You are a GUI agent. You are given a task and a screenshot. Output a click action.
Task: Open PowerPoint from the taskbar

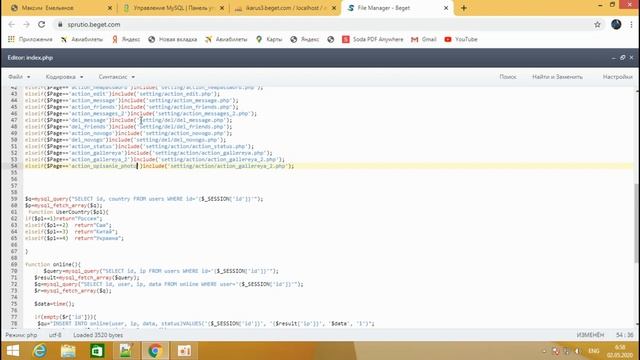pos(184,351)
